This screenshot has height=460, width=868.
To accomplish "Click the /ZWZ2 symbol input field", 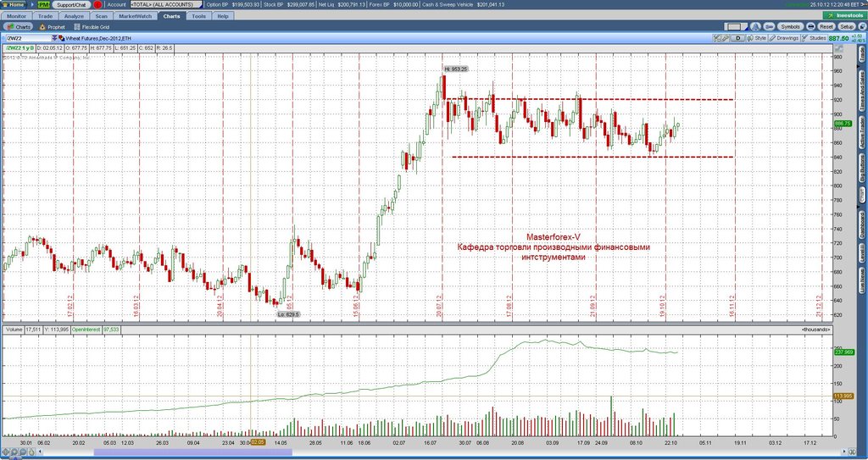I will pos(28,38).
